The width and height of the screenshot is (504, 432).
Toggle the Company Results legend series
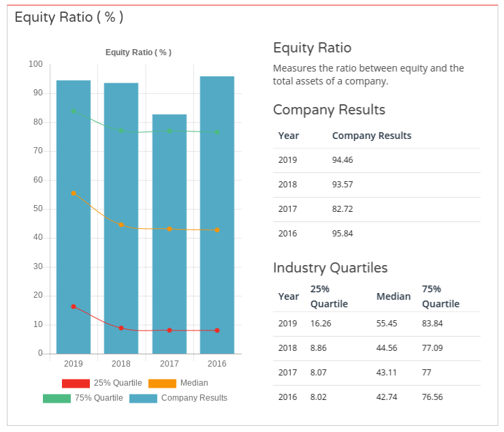[x=193, y=398]
